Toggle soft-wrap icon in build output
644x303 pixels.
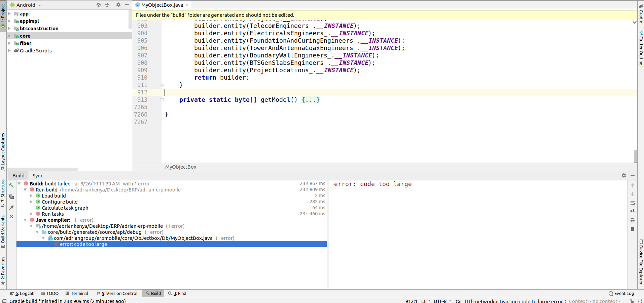point(633,203)
